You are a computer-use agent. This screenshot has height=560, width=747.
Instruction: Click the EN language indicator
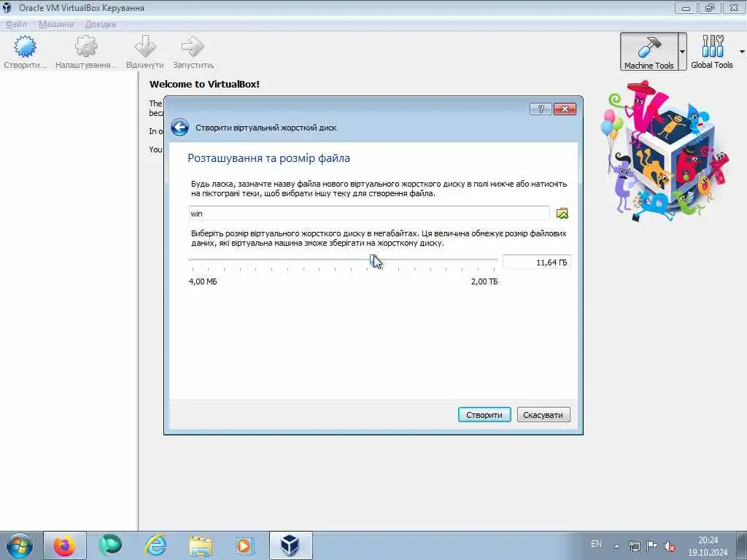click(x=596, y=544)
